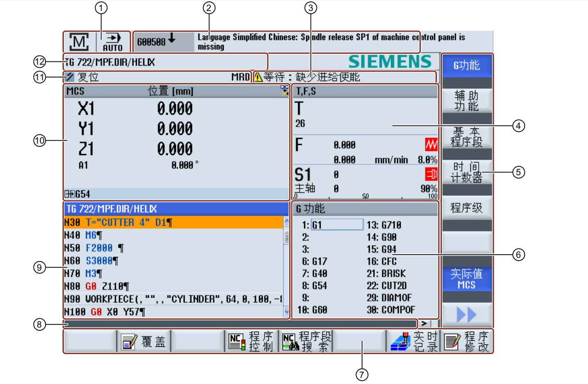Select program line N30 CUTTER 4

coord(173,223)
